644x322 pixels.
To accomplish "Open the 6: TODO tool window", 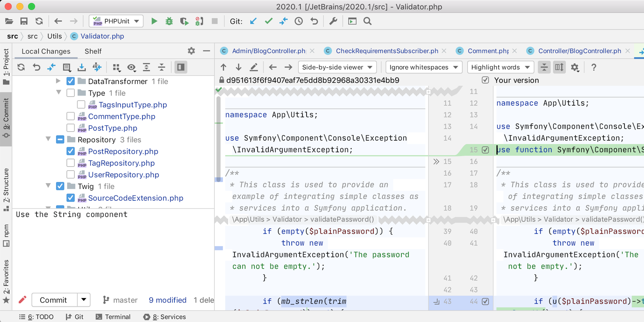I will click(36, 317).
